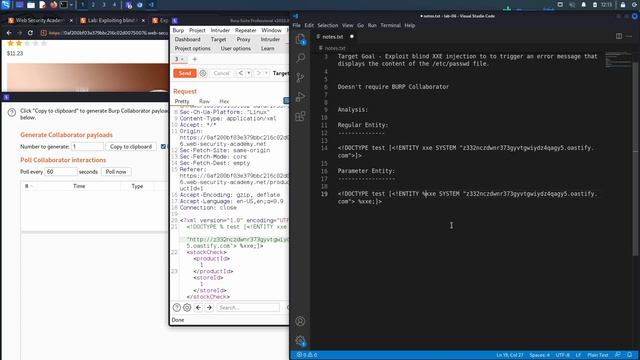Open Search in VS Code activity bar
Screen dimensions: 640x360
pos(300,58)
